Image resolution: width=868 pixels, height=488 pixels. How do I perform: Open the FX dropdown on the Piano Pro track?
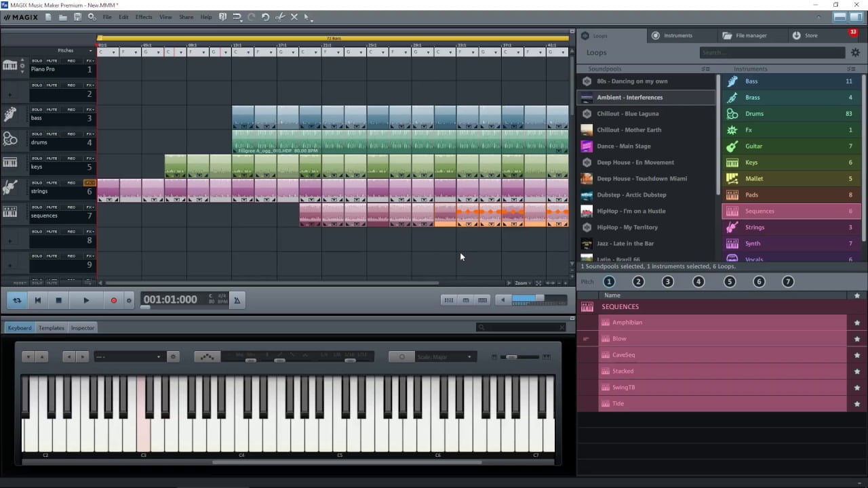coord(90,61)
